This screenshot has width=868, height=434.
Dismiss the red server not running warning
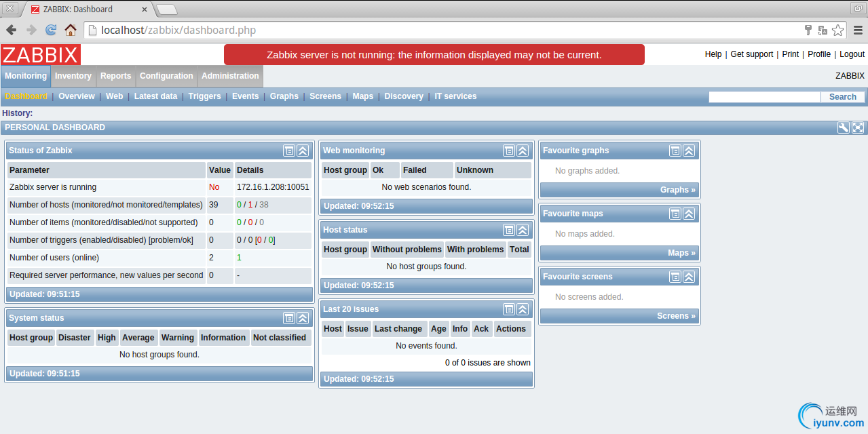point(434,55)
